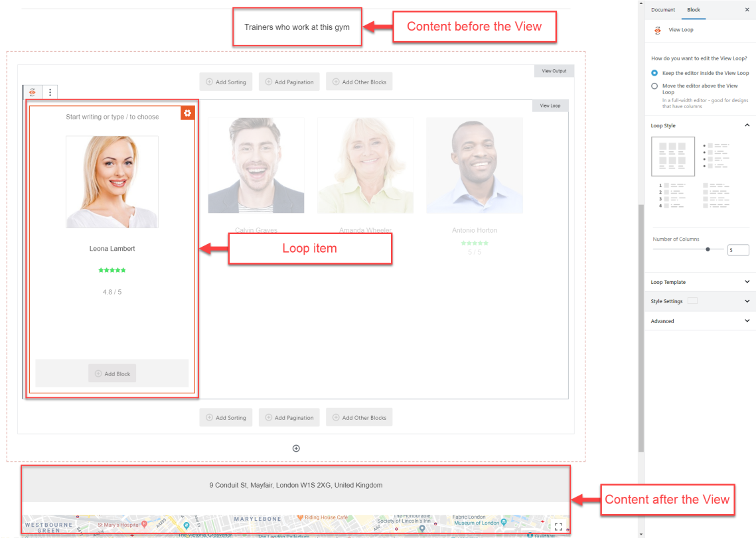The width and height of the screenshot is (756, 538).
Task: Select Keep the editor inside the View Loop
Action: [654, 73]
